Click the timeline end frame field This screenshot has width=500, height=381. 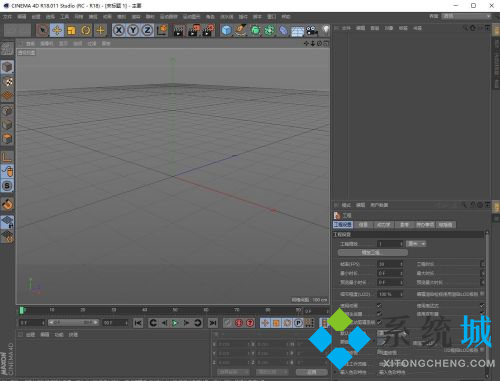(x=115, y=323)
